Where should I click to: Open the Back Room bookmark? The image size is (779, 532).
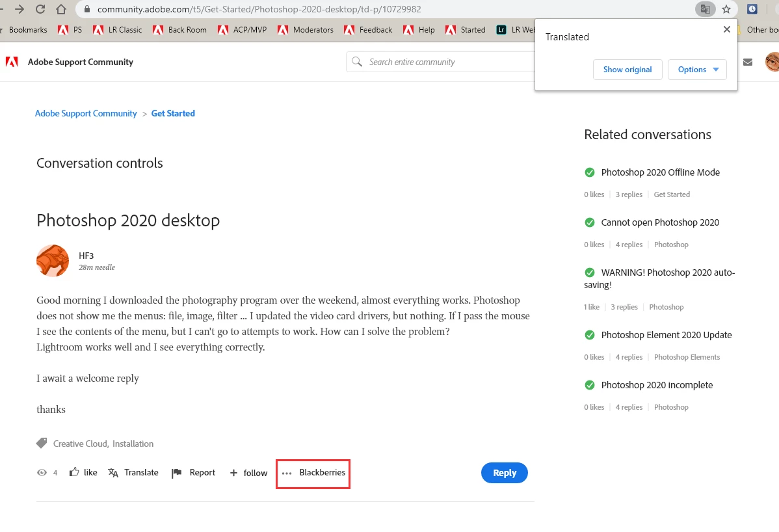tap(179, 30)
